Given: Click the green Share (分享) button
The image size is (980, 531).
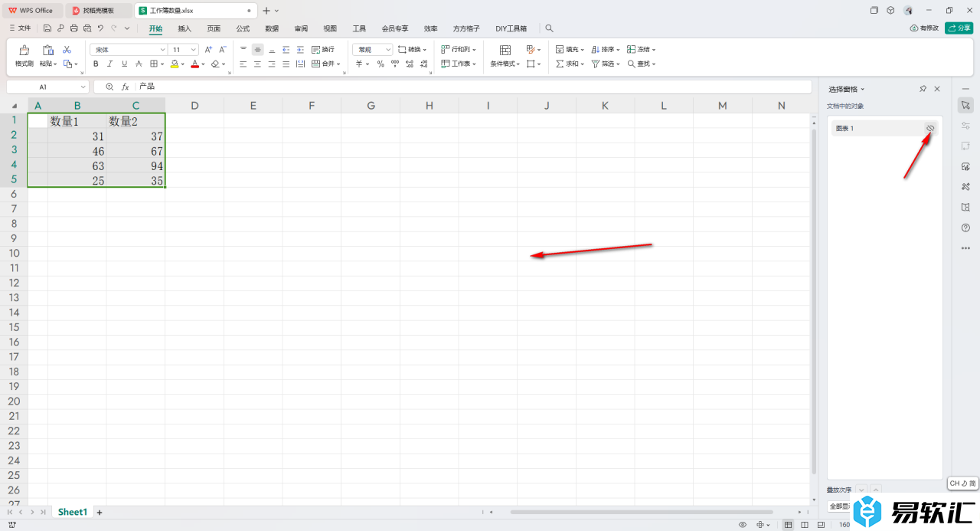Looking at the screenshot, I should coord(959,28).
